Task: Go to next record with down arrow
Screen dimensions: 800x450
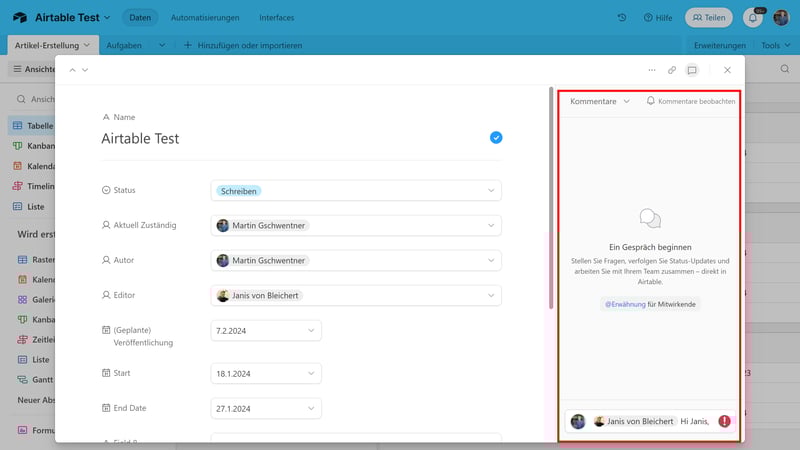Action: 85,70
